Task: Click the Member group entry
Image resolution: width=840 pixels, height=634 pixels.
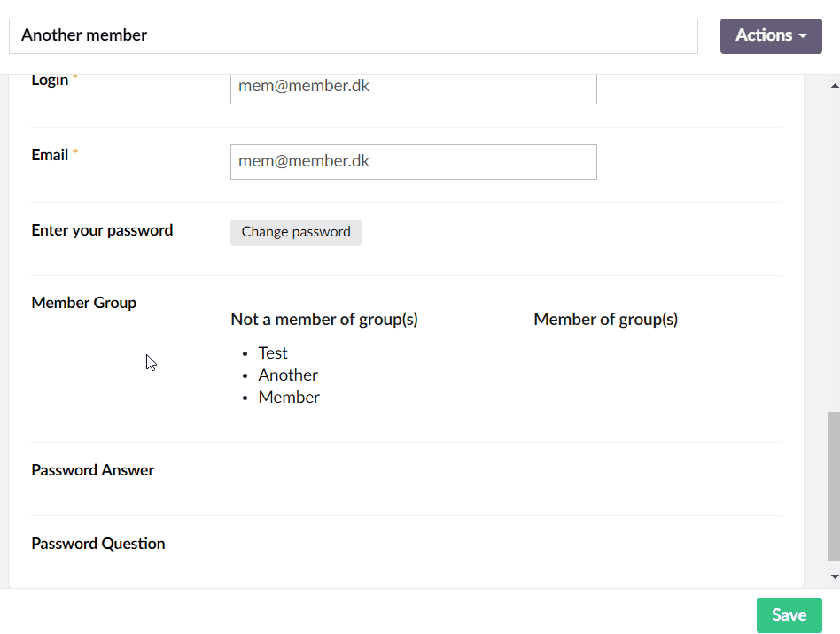Action: (x=289, y=397)
